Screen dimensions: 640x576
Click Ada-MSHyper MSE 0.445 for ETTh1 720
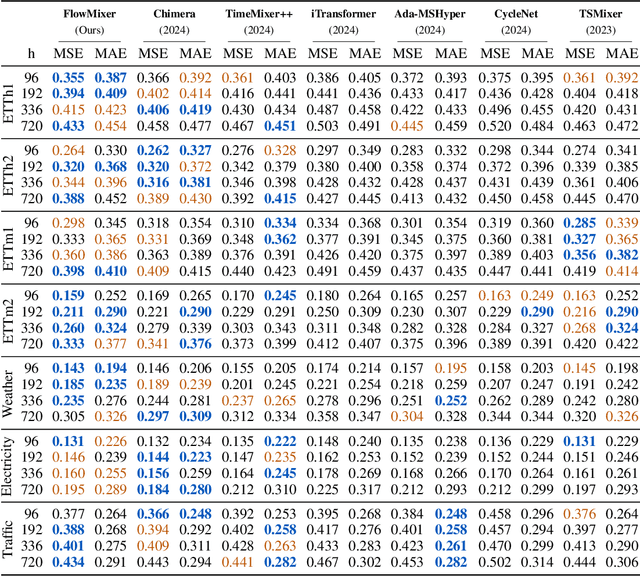pyautogui.click(x=407, y=126)
